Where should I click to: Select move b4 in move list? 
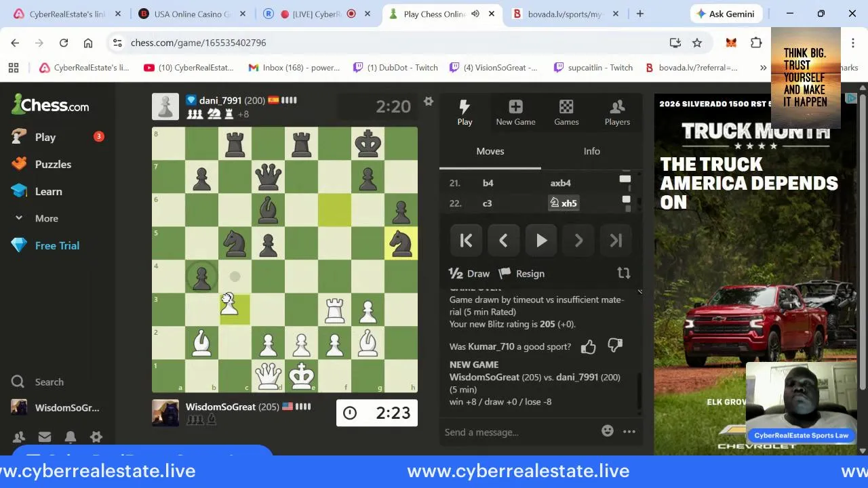(488, 183)
